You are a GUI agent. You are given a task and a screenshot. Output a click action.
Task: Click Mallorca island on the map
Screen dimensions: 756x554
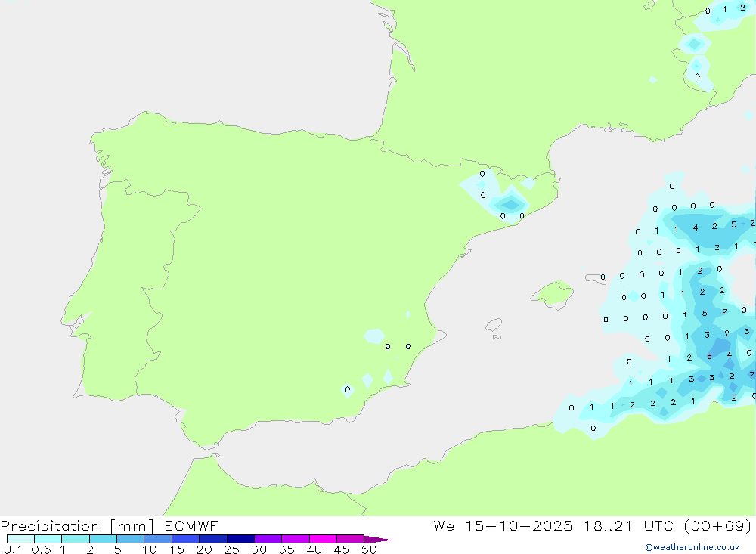point(552,293)
